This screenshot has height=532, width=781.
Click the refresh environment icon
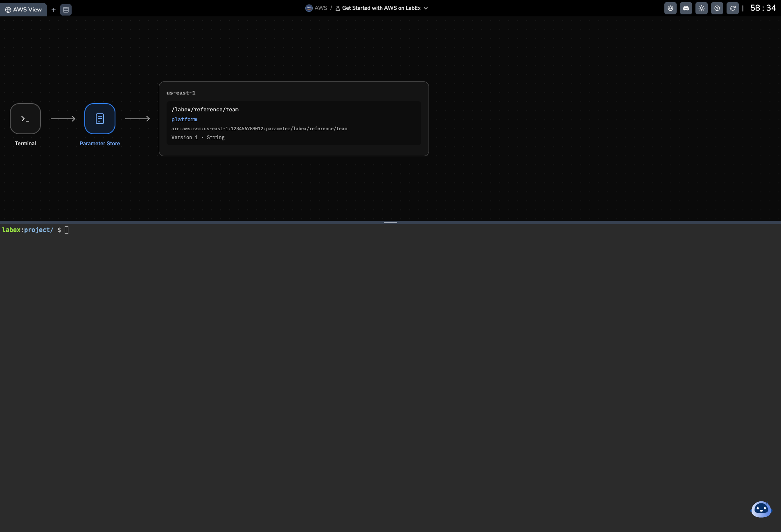tap(733, 8)
